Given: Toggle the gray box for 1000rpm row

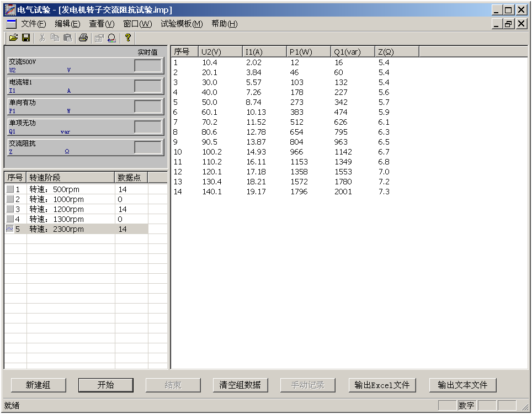Looking at the screenshot, I should click(10, 199).
